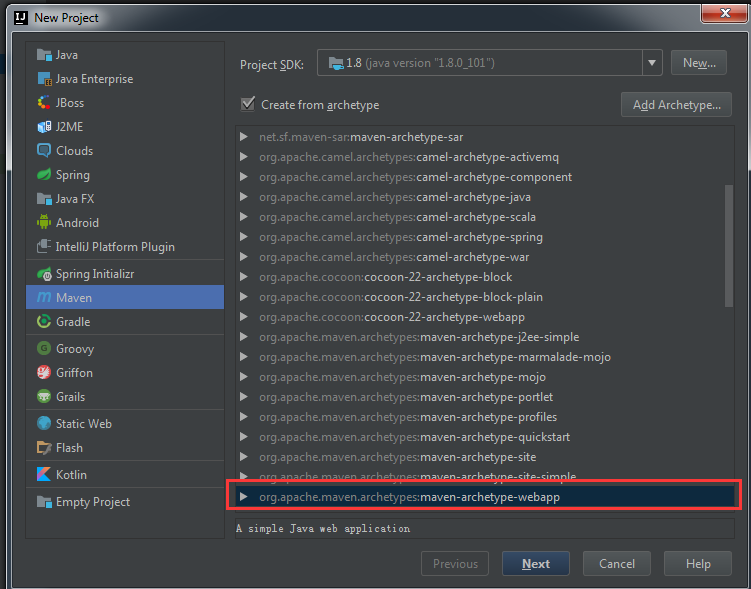Click the Spring Initializr icon
The width and height of the screenshot is (751, 589).
44,274
